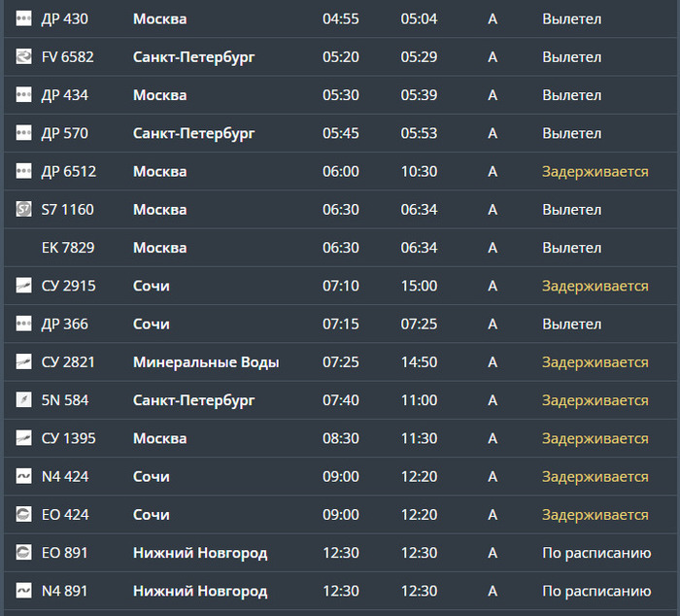Click the Санкт-Петербург destination for ДР 570
The height and width of the screenshot is (616, 680).
pyautogui.click(x=194, y=133)
